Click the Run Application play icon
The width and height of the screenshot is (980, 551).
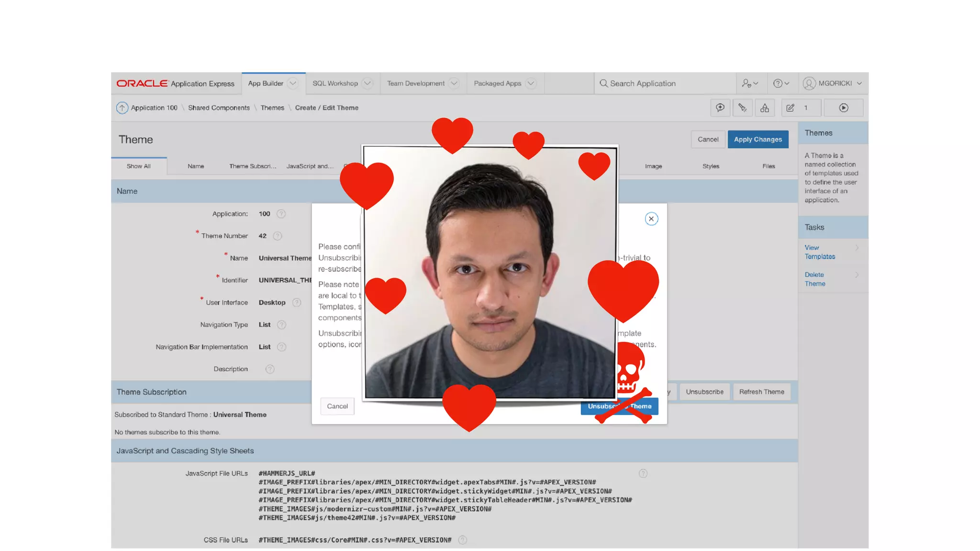844,108
